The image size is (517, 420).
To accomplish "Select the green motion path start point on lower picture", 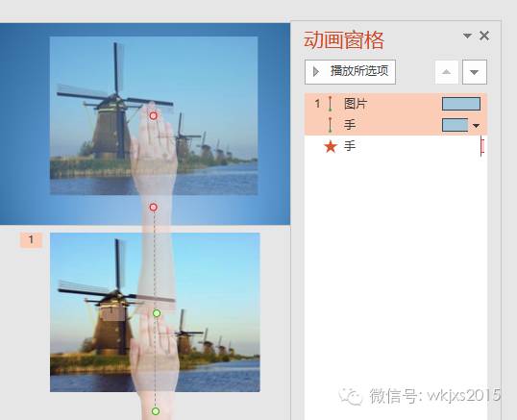I will point(157,313).
